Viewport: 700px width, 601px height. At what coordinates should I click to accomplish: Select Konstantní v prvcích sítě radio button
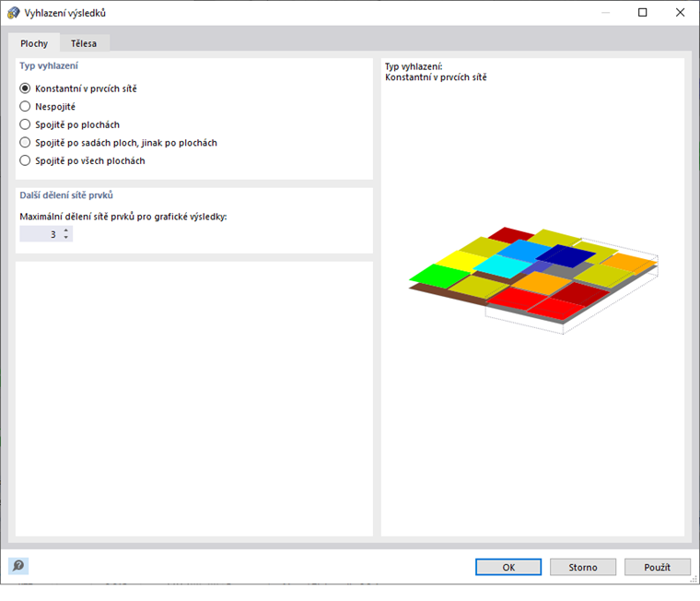[x=25, y=88]
